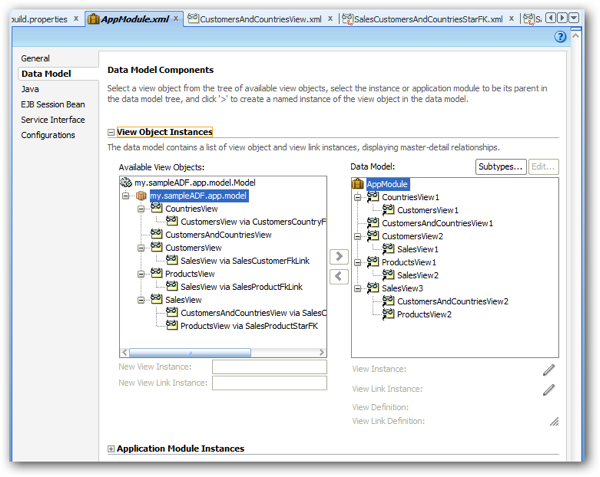This screenshot has height=477, width=600.
Task: Click the Subtypes... button
Action: point(501,167)
